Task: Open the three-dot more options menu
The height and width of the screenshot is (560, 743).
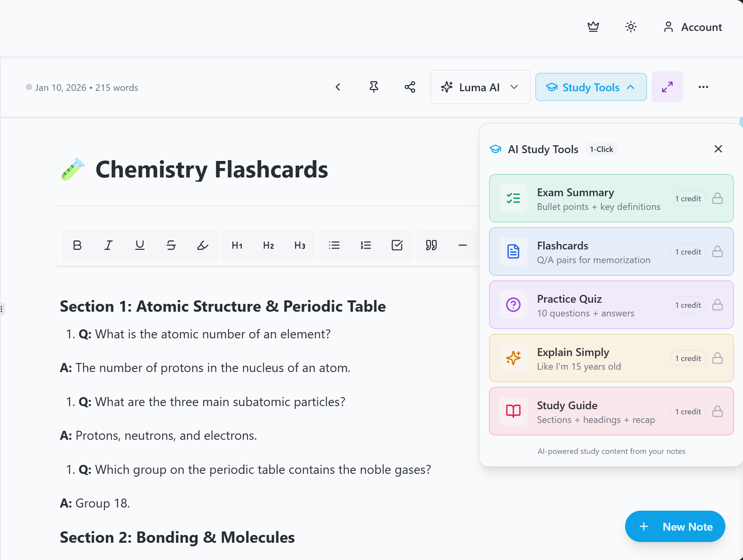Action: (x=703, y=87)
